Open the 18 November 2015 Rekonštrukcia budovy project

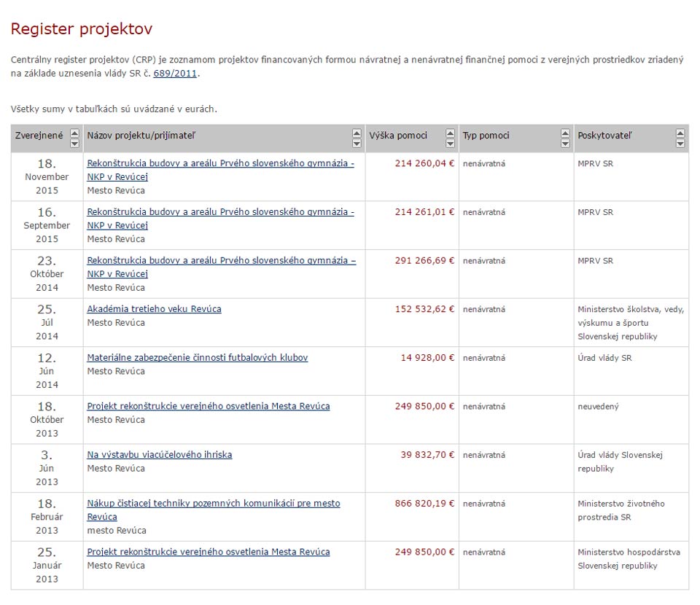pos(220,164)
